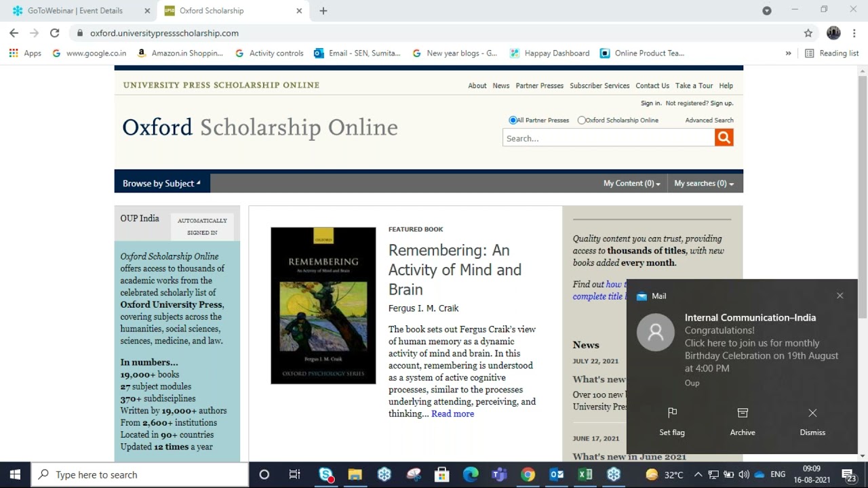
Task: Open the Online Product Tea... bookmark
Action: [642, 53]
